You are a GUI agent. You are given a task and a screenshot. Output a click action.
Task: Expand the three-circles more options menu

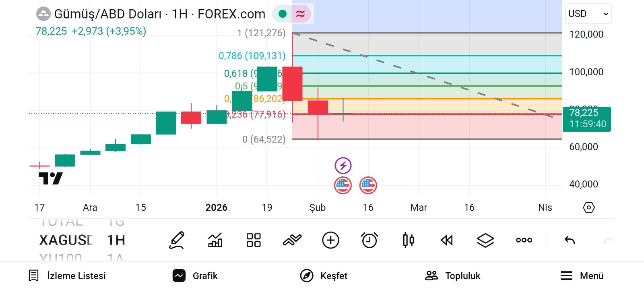tap(524, 240)
